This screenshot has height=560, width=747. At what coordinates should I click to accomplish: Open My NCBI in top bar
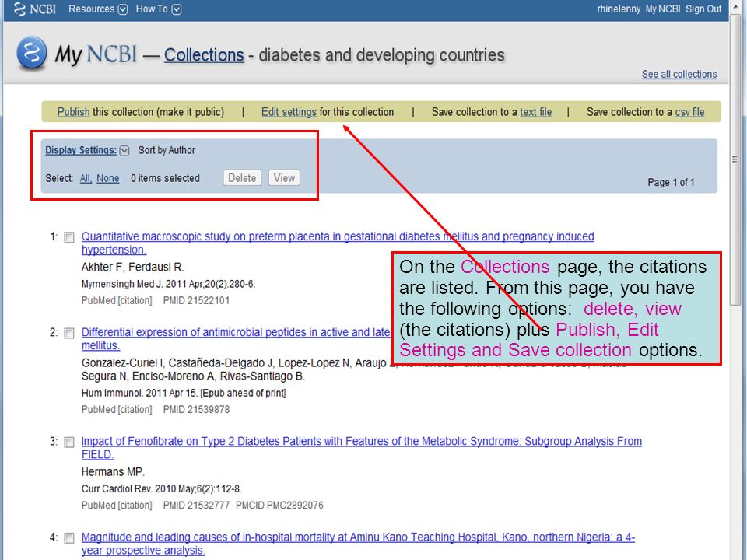click(663, 9)
